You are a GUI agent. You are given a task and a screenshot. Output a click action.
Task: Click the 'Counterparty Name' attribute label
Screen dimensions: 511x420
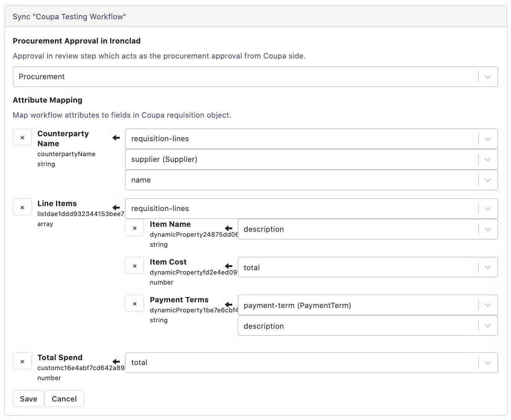63,139
